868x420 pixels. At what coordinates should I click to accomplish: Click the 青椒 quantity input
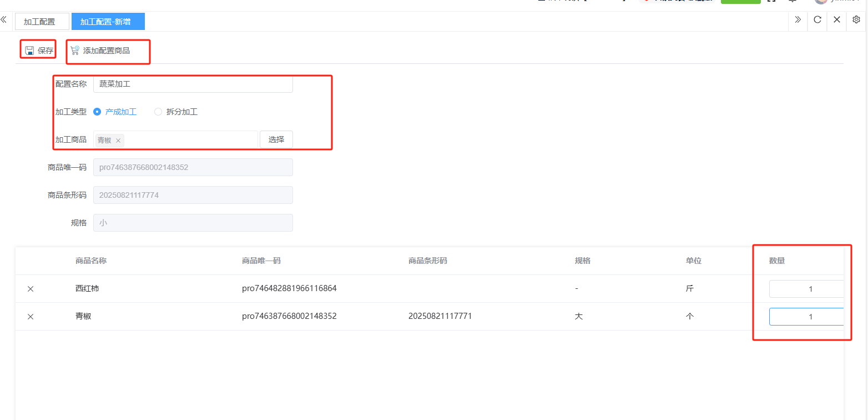tap(806, 317)
